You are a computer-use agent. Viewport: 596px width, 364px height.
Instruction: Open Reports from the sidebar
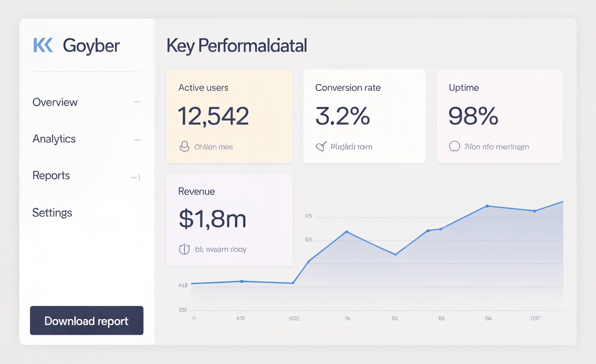(x=51, y=176)
